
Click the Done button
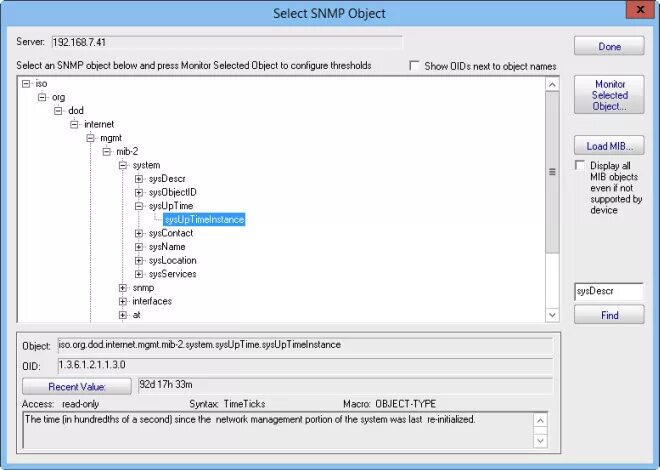pos(609,46)
